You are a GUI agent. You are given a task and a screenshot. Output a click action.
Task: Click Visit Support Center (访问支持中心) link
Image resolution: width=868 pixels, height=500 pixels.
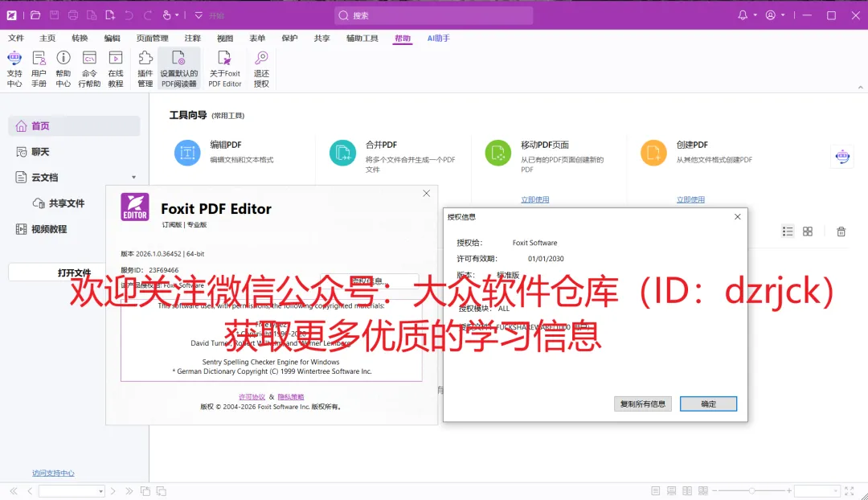[53, 473]
